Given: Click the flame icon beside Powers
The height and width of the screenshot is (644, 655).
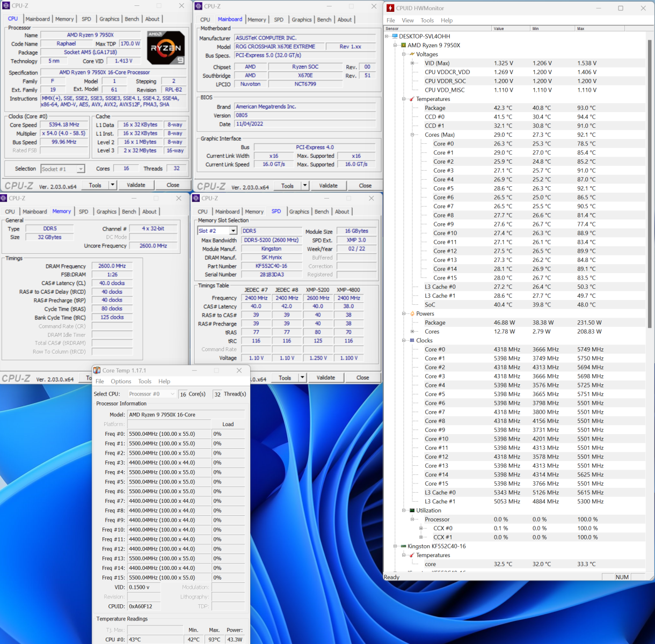Looking at the screenshot, I should tap(412, 314).
